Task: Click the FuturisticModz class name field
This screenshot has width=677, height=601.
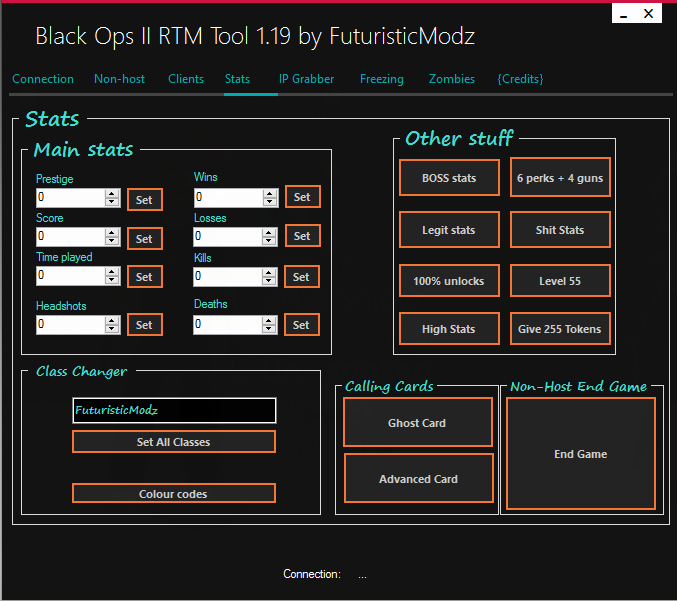Action: [x=174, y=410]
